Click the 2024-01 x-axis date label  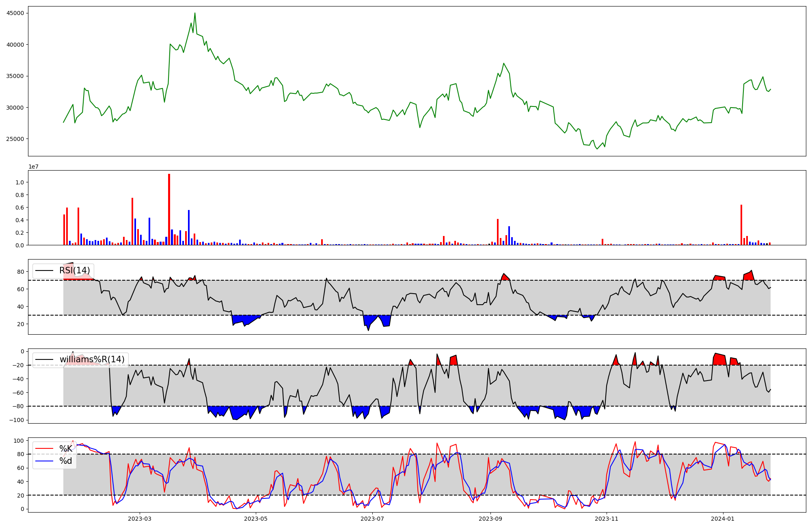click(x=723, y=519)
